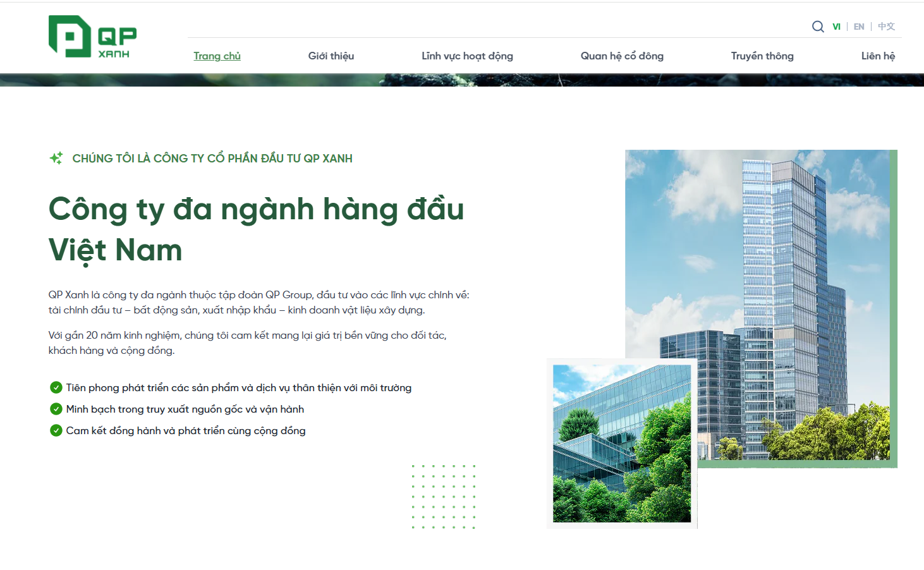Click green check icon beside Cam kết
924x570 pixels.
click(56, 430)
